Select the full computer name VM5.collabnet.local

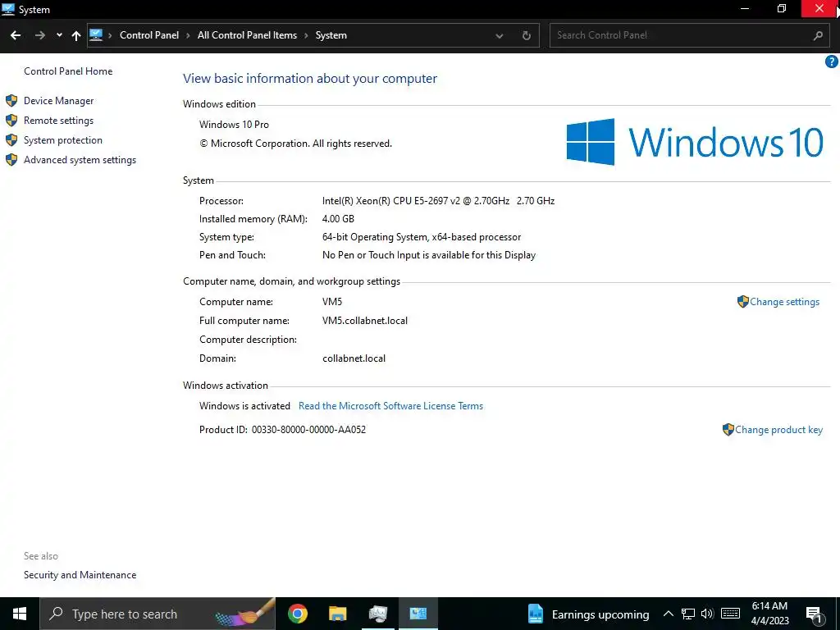[365, 321]
